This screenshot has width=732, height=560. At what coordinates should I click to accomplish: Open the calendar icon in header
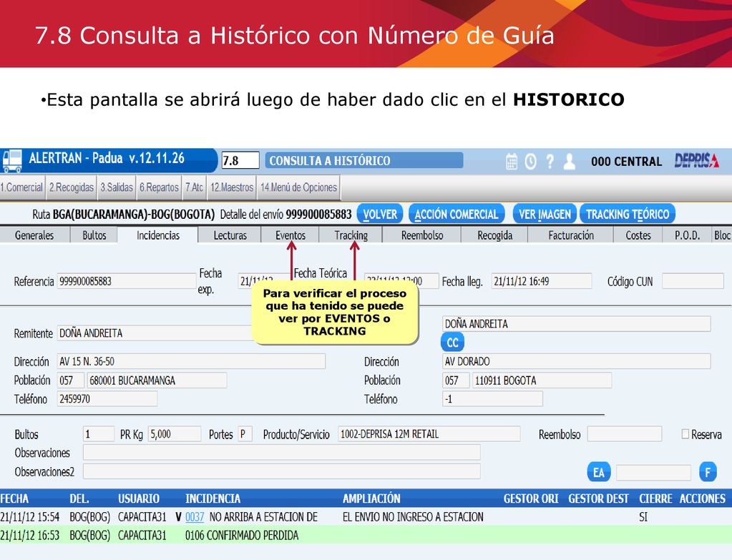point(512,162)
